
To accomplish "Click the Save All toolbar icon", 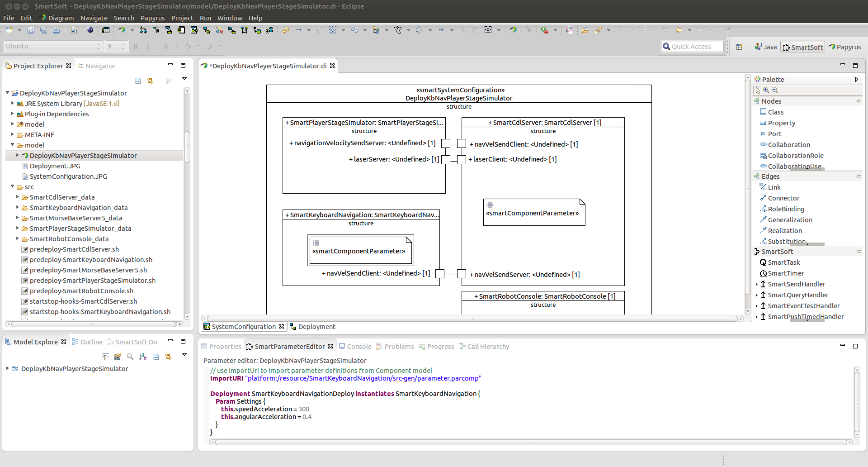I will coord(43,30).
